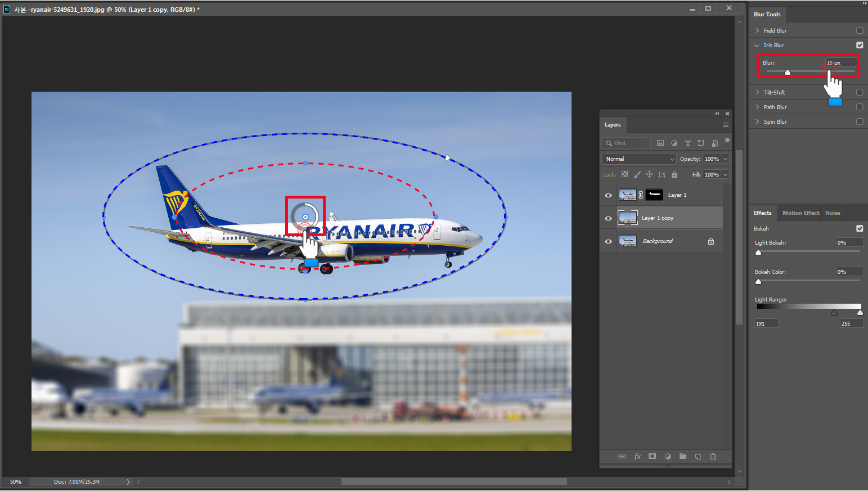The height and width of the screenshot is (491, 868).
Task: Lock transparent pixels icon
Action: [624, 174]
